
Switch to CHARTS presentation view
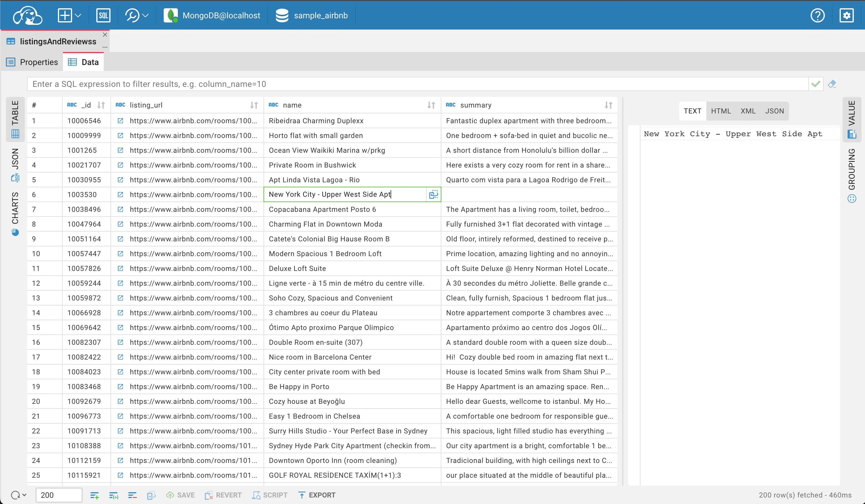15,214
